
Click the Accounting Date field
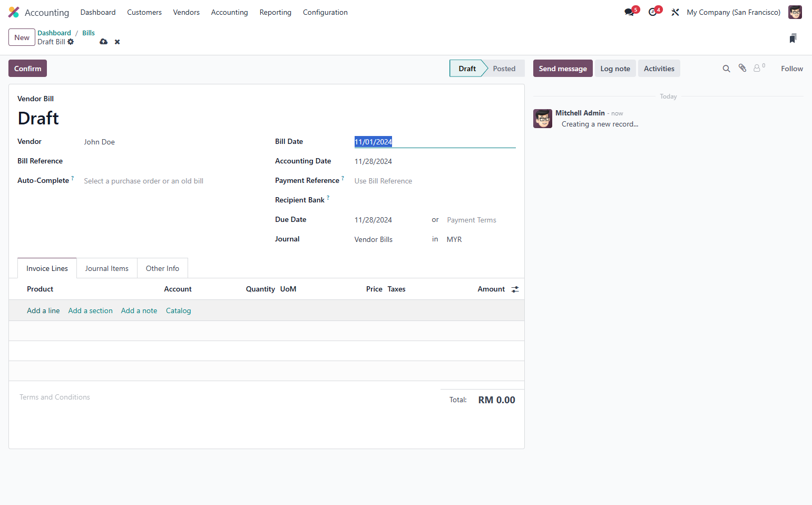tap(435, 161)
